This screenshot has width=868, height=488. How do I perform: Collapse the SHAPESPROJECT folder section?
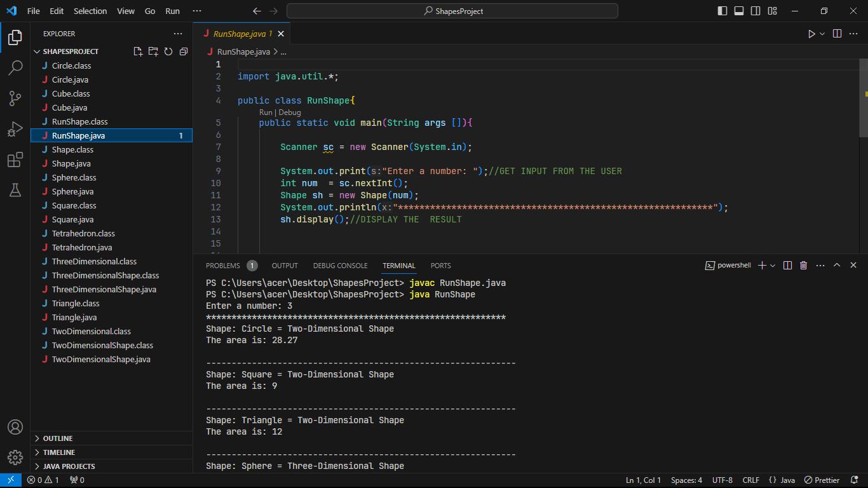point(70,51)
